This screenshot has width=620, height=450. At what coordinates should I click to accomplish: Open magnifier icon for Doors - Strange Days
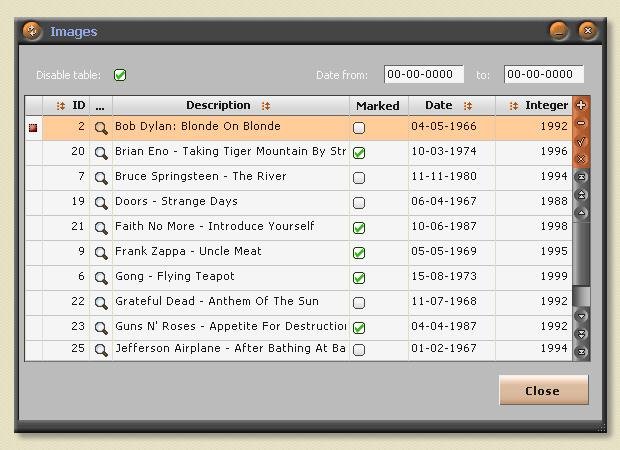pyautogui.click(x=101, y=203)
